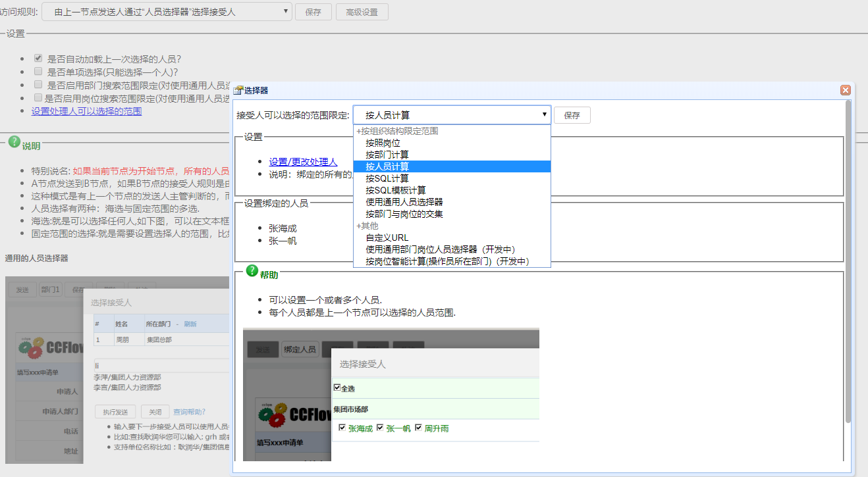Select 按SQL模板计算 option
868x477 pixels.
coord(452,190)
